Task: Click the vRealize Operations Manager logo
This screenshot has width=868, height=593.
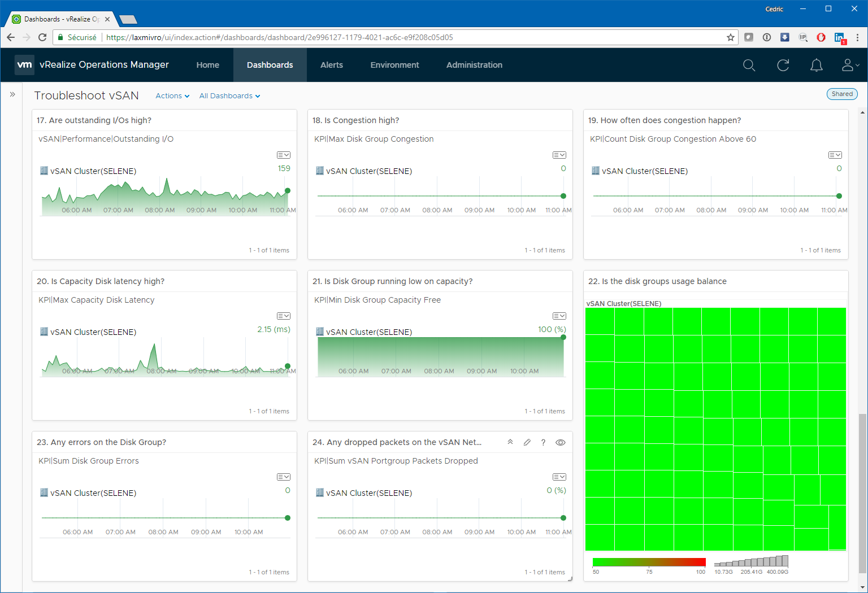Action: pyautogui.click(x=25, y=65)
